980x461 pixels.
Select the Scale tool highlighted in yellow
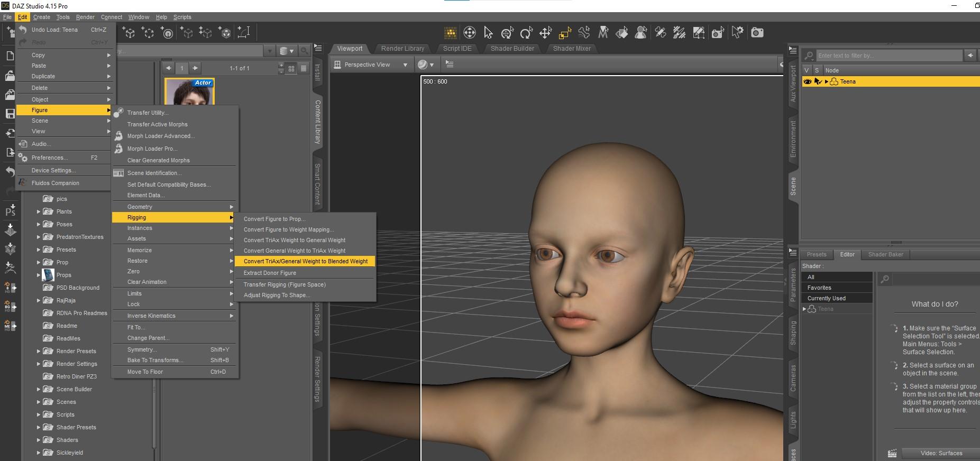[565, 33]
